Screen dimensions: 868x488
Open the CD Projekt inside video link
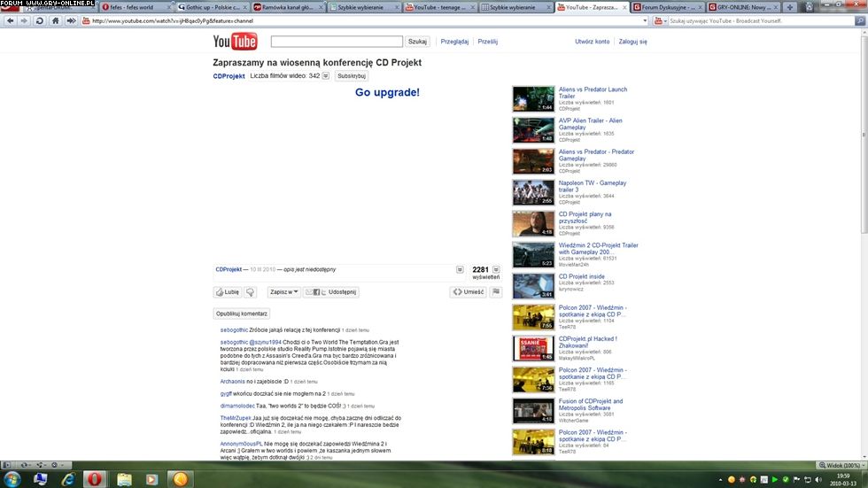[581, 276]
